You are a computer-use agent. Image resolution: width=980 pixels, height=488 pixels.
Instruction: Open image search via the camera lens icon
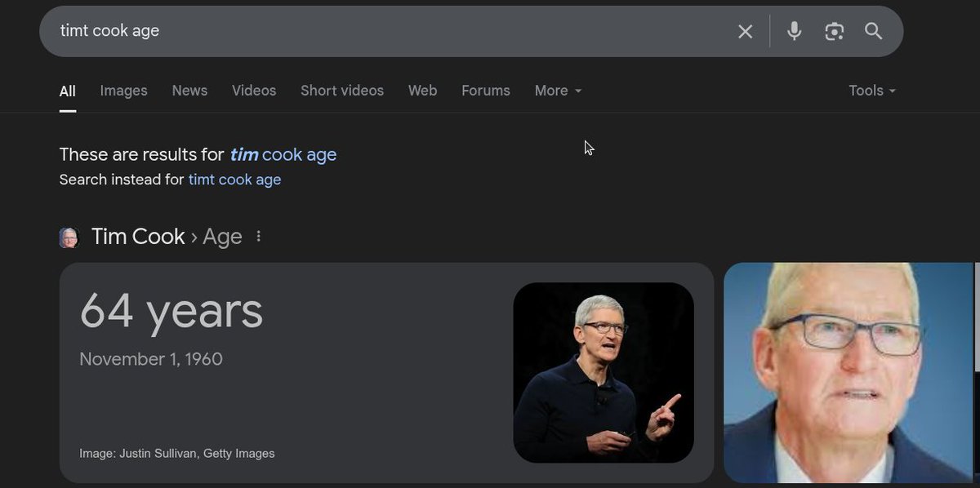834,31
